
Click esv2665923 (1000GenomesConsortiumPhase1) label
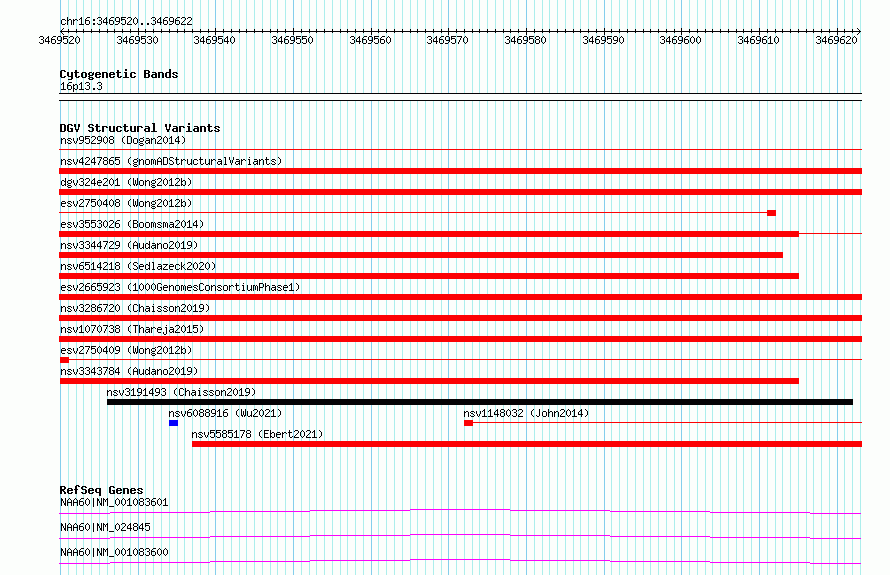(180, 287)
